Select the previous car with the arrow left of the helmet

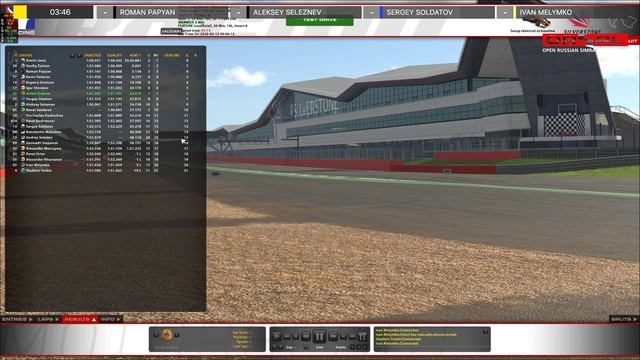click(156, 335)
